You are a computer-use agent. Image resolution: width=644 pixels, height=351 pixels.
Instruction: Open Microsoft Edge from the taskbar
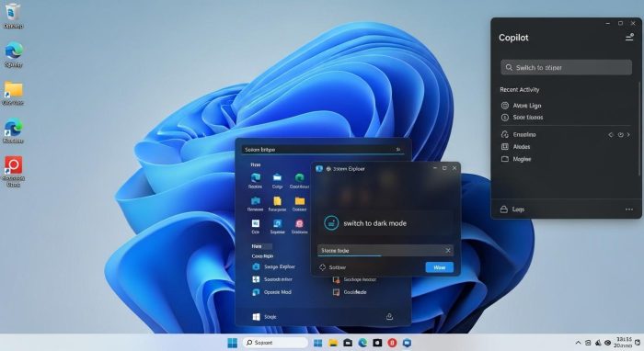(x=362, y=343)
